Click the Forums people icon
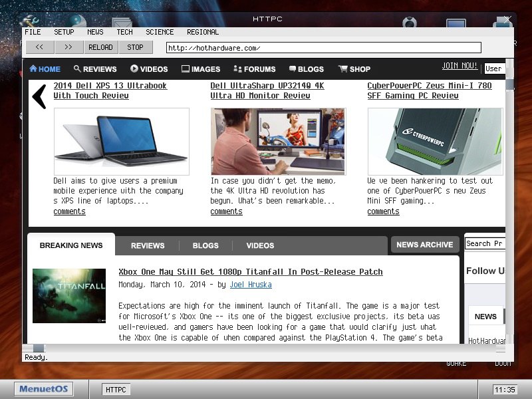The height and width of the screenshot is (399, 532). click(x=237, y=69)
